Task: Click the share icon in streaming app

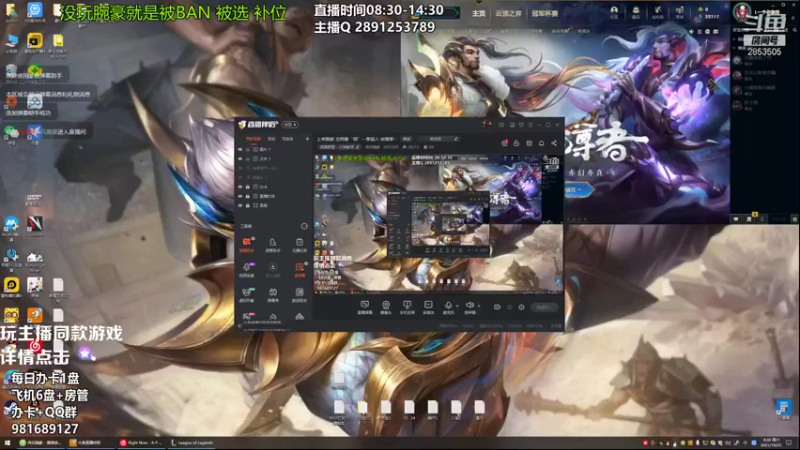Action: [554, 143]
